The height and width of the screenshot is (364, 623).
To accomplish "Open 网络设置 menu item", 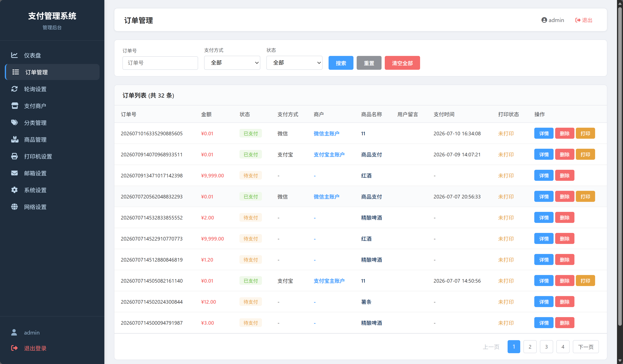I will (52, 206).
